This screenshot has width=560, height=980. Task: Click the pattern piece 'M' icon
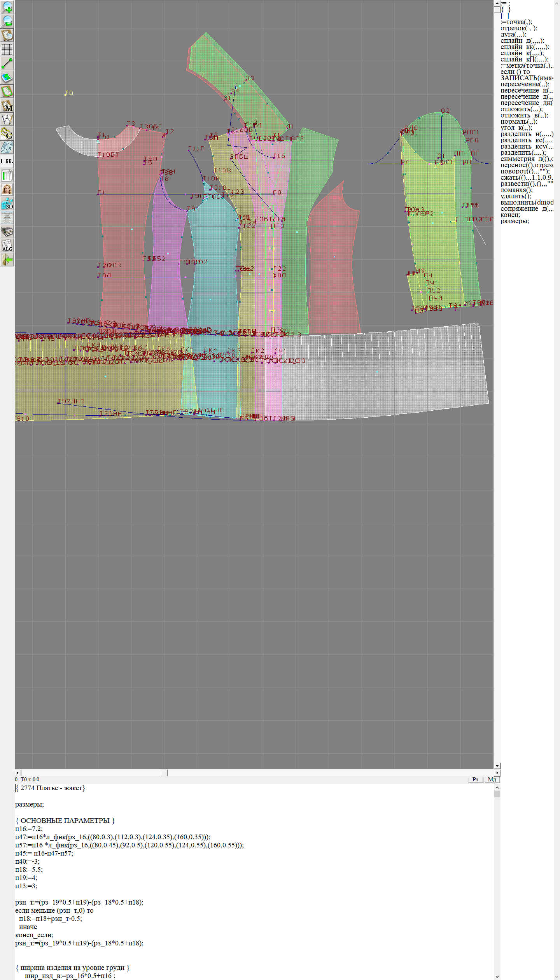click(x=7, y=106)
